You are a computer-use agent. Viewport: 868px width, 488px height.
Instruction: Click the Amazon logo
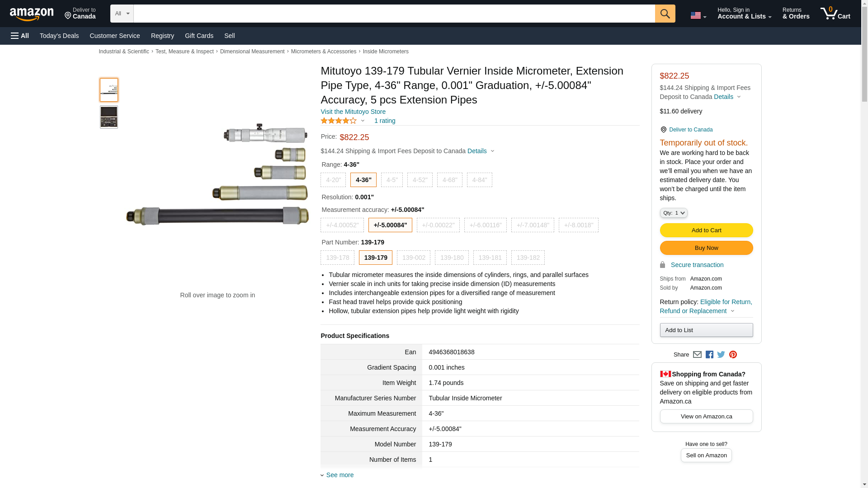point(32,14)
